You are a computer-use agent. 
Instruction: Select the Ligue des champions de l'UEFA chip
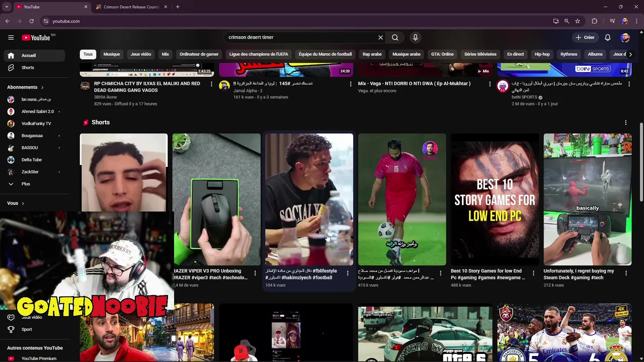[259, 54]
